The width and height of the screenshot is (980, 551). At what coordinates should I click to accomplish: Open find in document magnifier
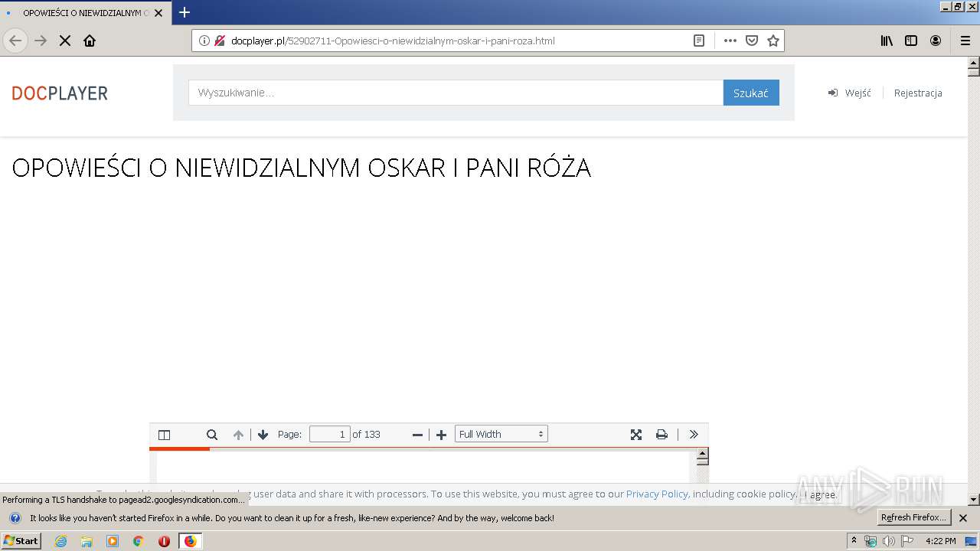[212, 435]
